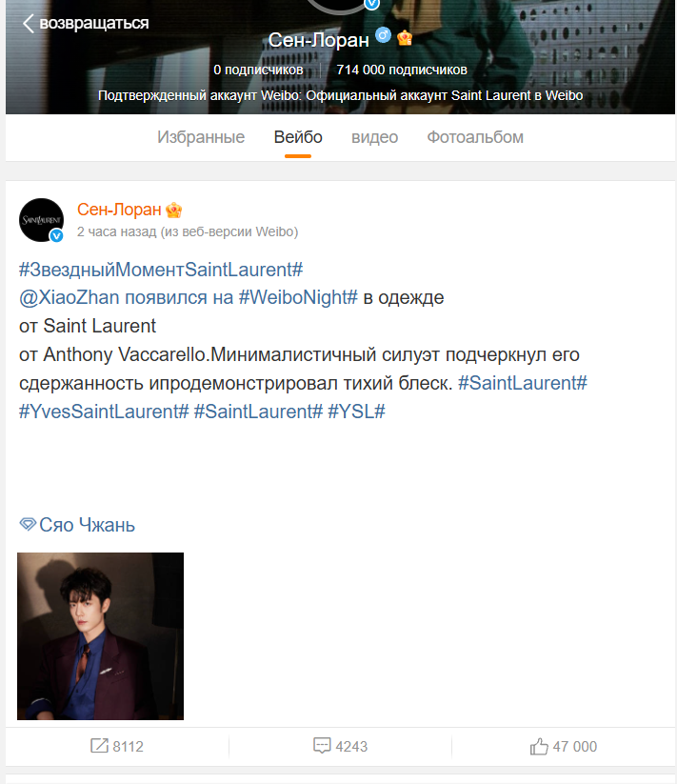Viewport: 677px width, 784px height.
Task: Open the #WeiboNight# hashtag
Action: coord(298,297)
